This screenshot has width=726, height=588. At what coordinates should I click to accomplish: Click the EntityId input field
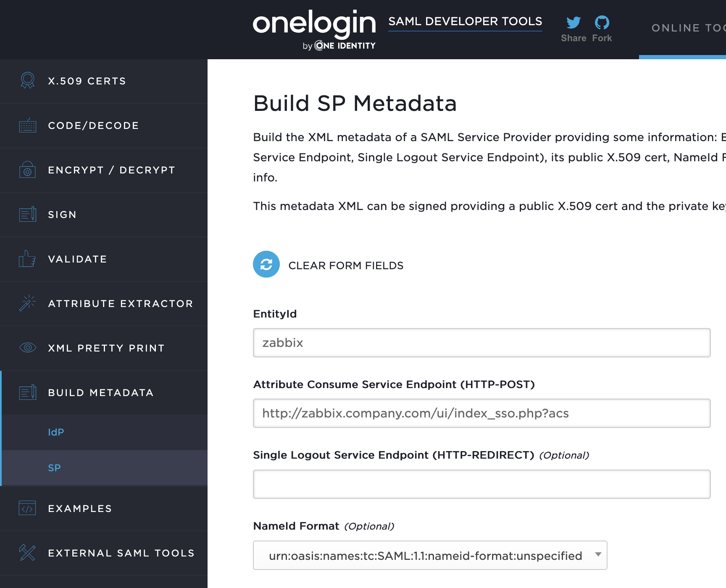[x=482, y=343]
